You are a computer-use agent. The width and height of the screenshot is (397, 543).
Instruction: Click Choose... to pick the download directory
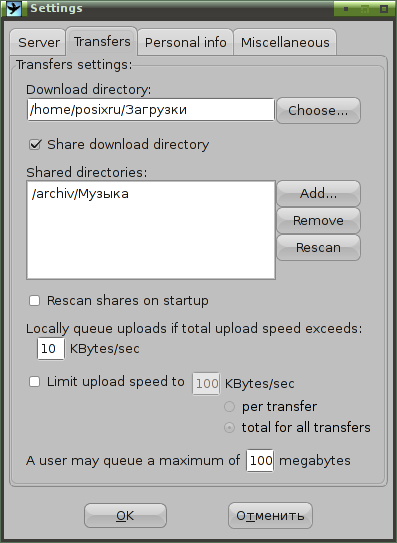pos(318,110)
